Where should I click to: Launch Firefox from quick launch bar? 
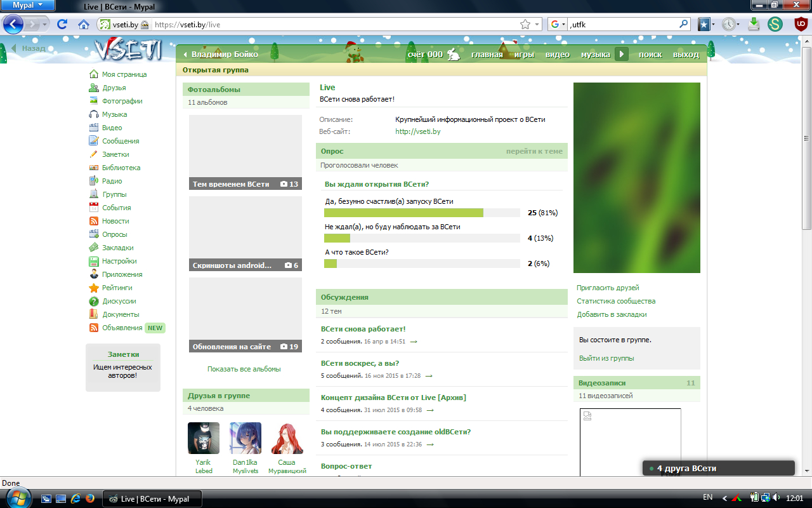pyautogui.click(x=89, y=498)
